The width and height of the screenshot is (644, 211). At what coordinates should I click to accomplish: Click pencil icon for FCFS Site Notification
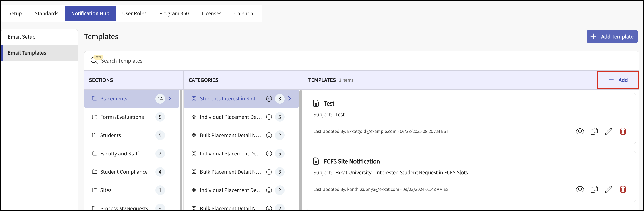tap(609, 189)
